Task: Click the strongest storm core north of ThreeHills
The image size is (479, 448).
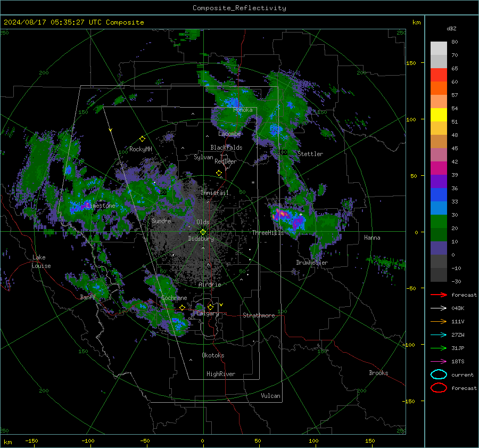Action: (282, 214)
